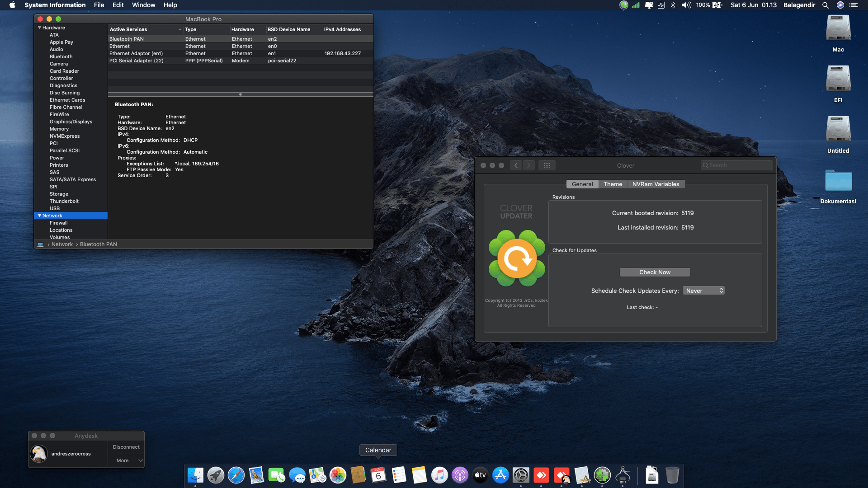Screen dimensions: 868x488
Task: Click the forward arrow in Clover toolbar
Action: click(x=528, y=165)
